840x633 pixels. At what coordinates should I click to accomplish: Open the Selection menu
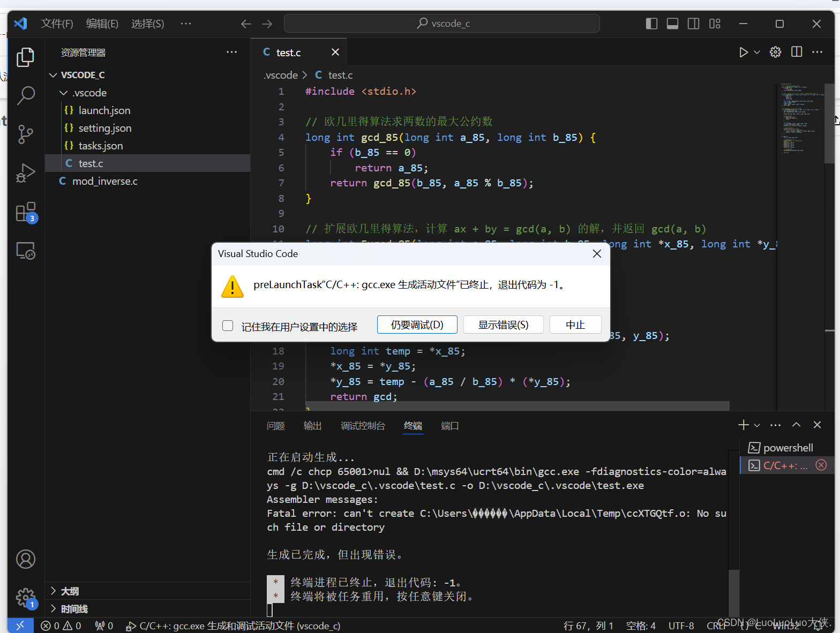click(x=147, y=24)
